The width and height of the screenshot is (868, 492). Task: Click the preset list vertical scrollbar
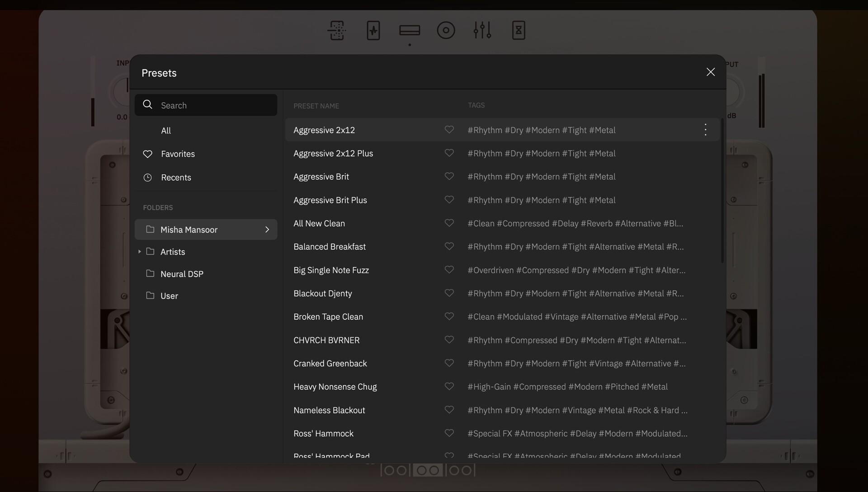click(722, 190)
